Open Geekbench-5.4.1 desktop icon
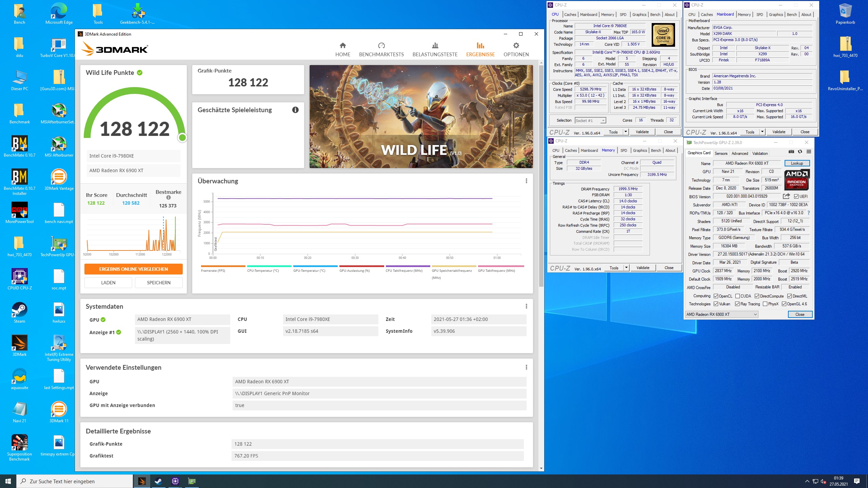 coord(138,14)
